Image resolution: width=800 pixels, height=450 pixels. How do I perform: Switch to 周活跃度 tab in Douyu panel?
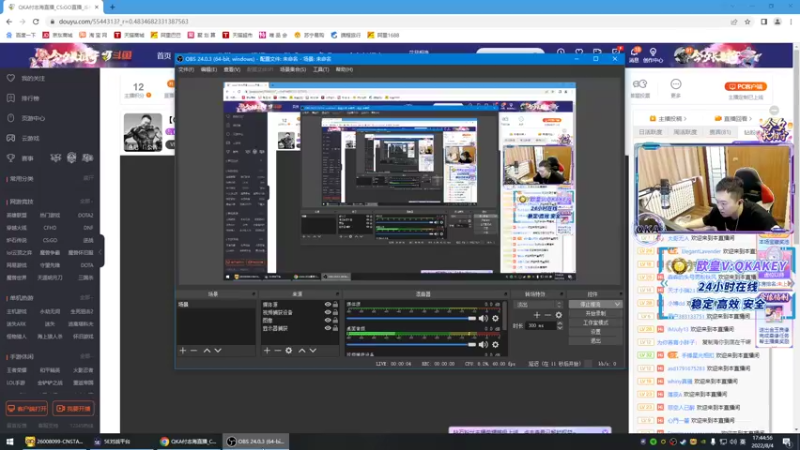(685, 132)
